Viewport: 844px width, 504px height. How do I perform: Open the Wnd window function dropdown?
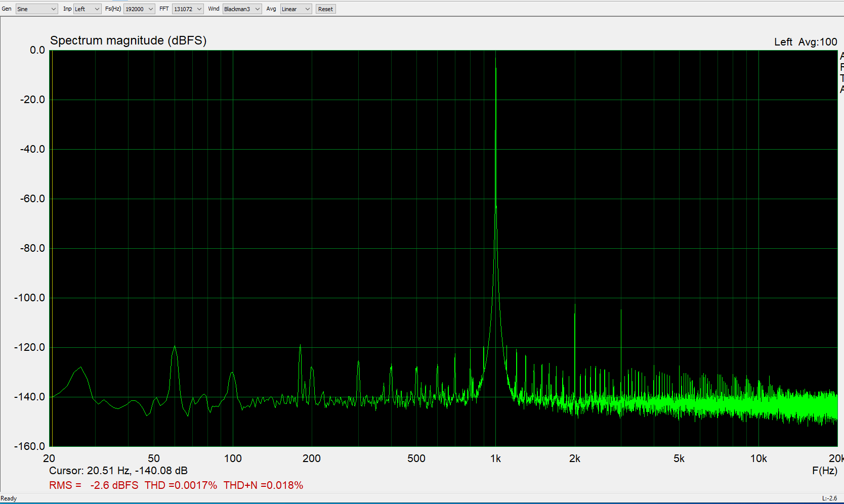click(242, 9)
